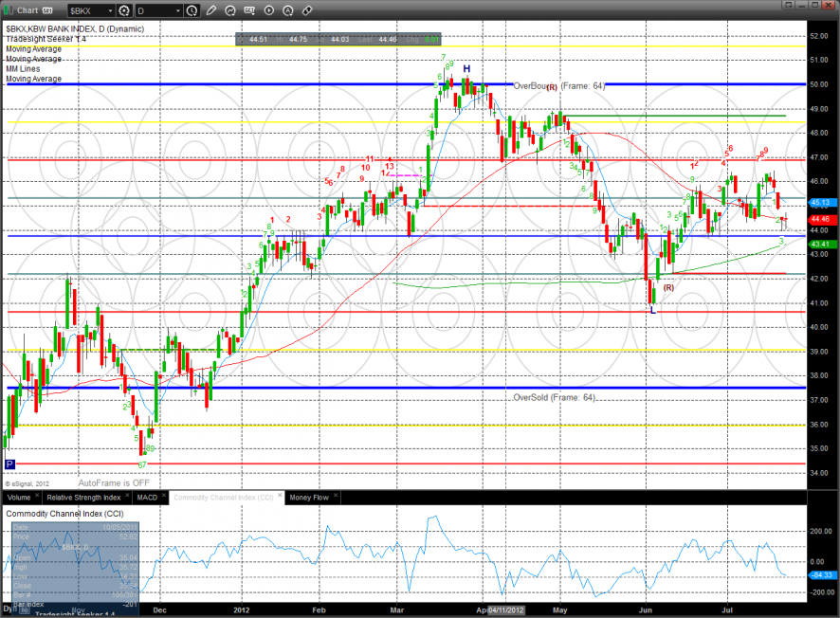Viewport: 840px width, 618px height.
Task: Open the chart studies icon
Action: 230,10
